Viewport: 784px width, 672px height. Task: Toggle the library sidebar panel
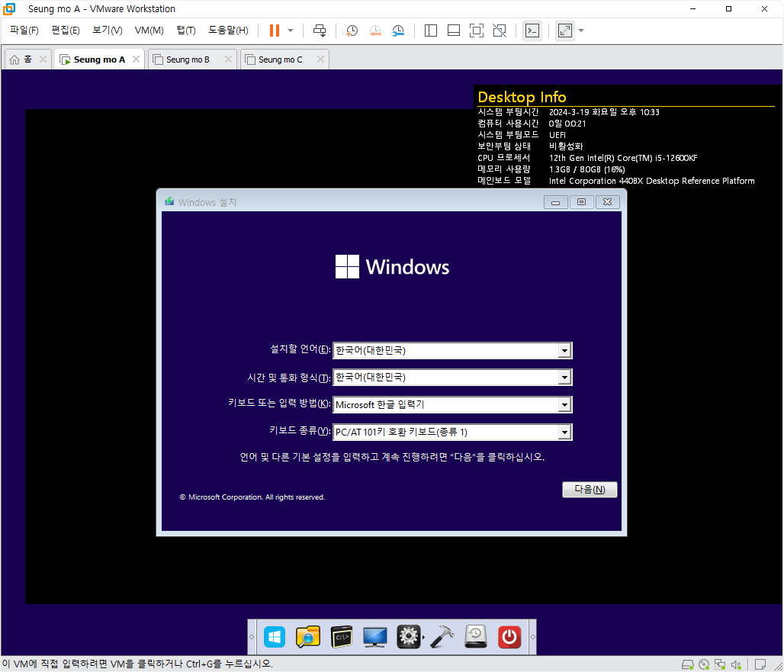click(430, 31)
